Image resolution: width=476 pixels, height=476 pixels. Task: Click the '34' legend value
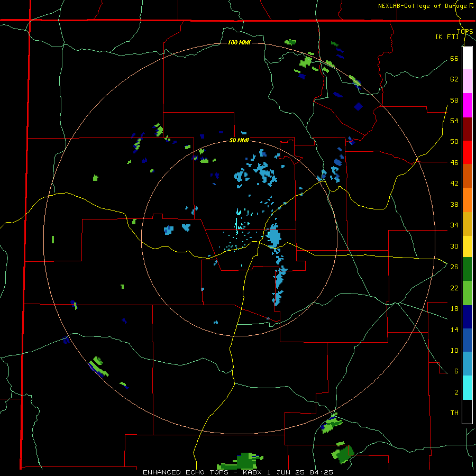click(454, 225)
